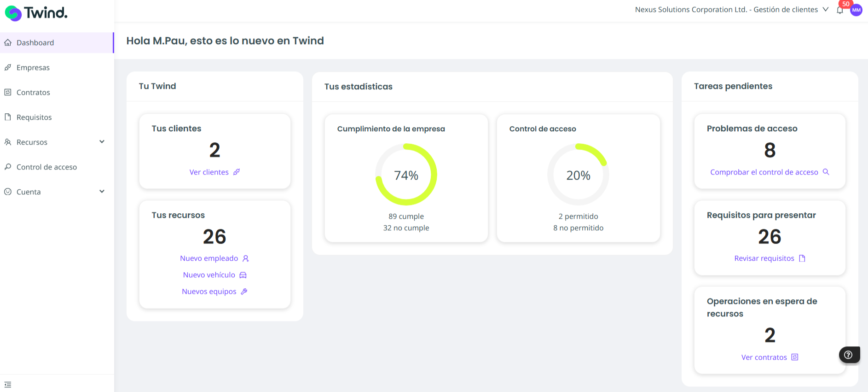Open Recursos menu item
The width and height of the screenshot is (868, 392).
coord(57,142)
